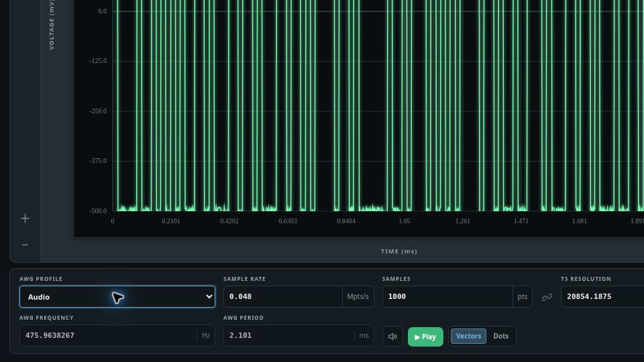The width and height of the screenshot is (644, 362).
Task: Click the 1.471 time axis label
Action: (521, 221)
